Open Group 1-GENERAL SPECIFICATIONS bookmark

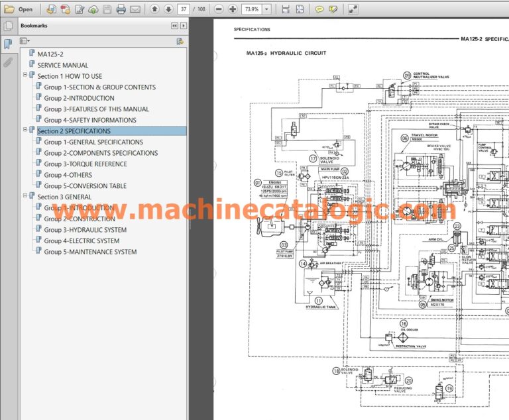point(93,142)
